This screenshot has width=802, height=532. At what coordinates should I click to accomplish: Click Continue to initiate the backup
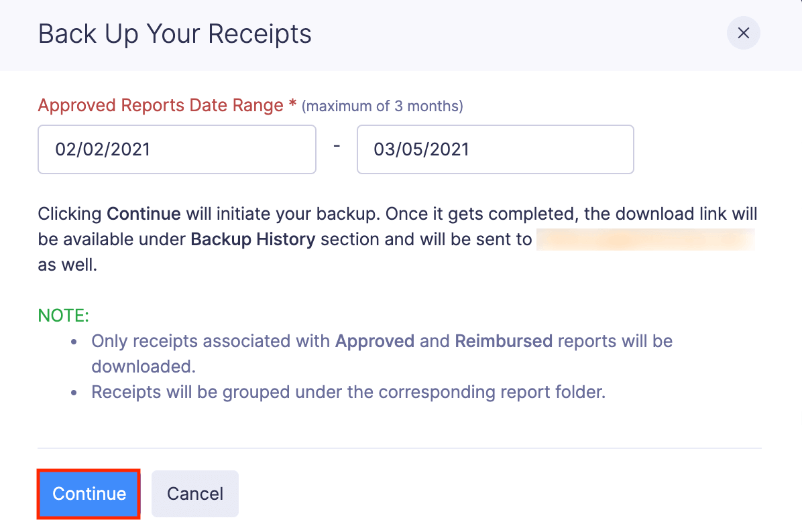click(89, 494)
